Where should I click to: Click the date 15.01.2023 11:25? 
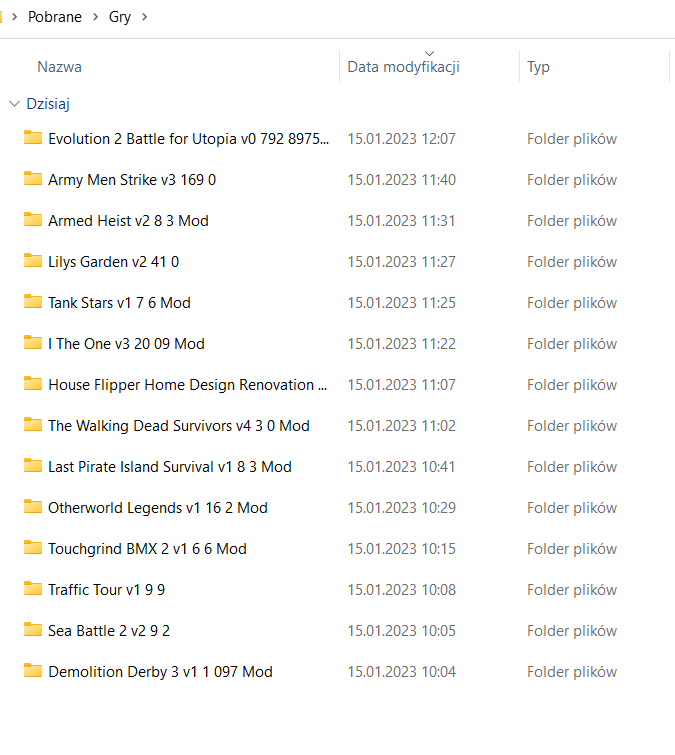(x=402, y=302)
